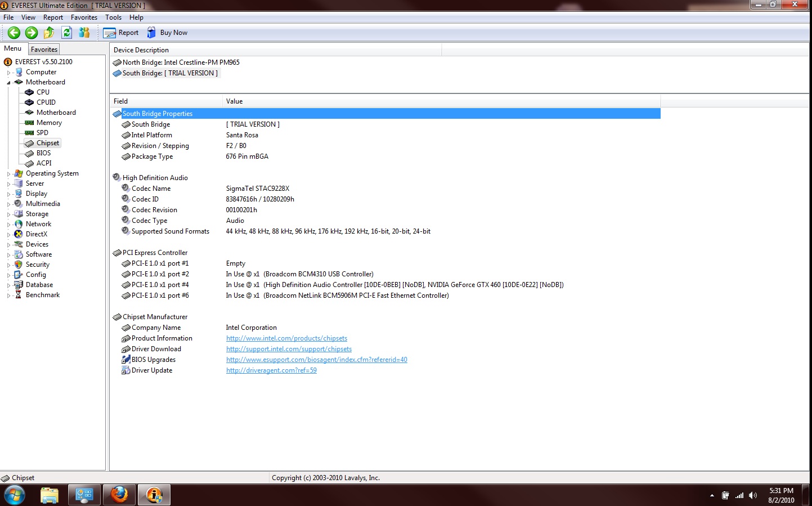Show hidden system tray icons arrow
This screenshot has width=812, height=506.
click(x=712, y=496)
